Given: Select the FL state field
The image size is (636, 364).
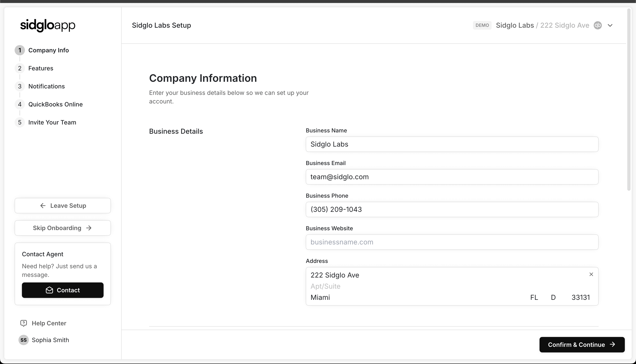Looking at the screenshot, I should point(534,297).
